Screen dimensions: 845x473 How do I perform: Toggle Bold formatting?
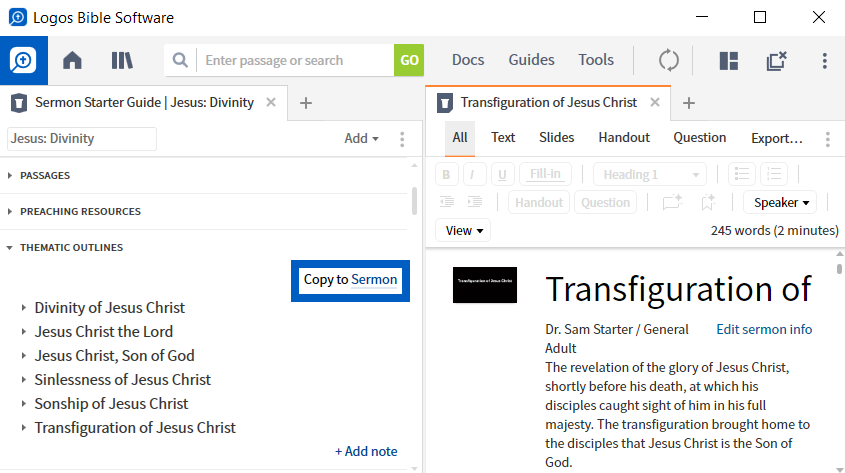pyautogui.click(x=446, y=174)
